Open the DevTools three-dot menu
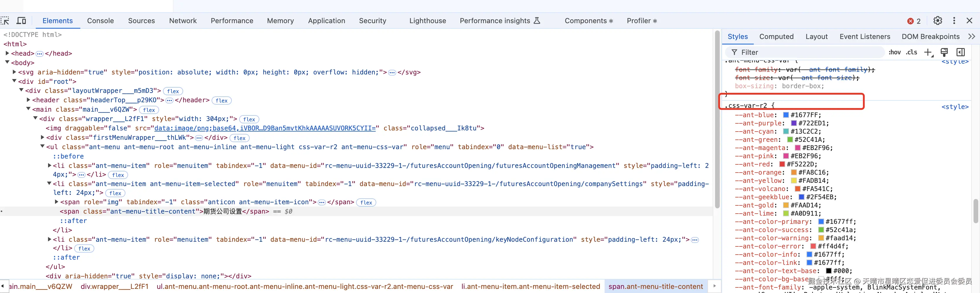Screen dimensions: 980x293 click(x=954, y=21)
